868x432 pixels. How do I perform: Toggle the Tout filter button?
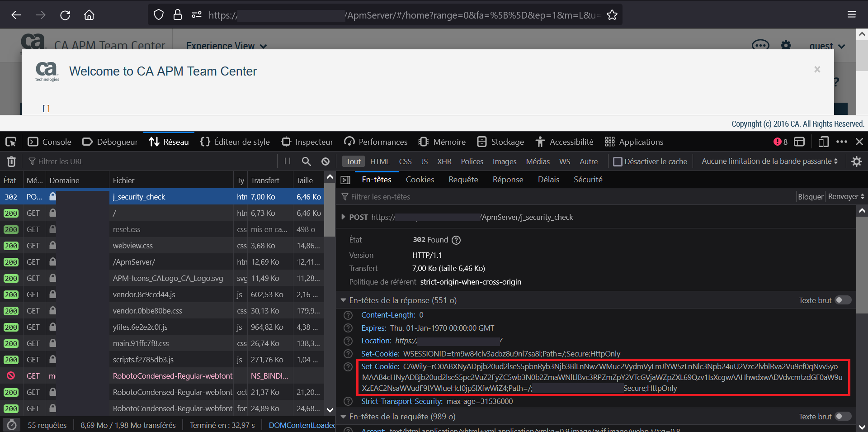354,161
